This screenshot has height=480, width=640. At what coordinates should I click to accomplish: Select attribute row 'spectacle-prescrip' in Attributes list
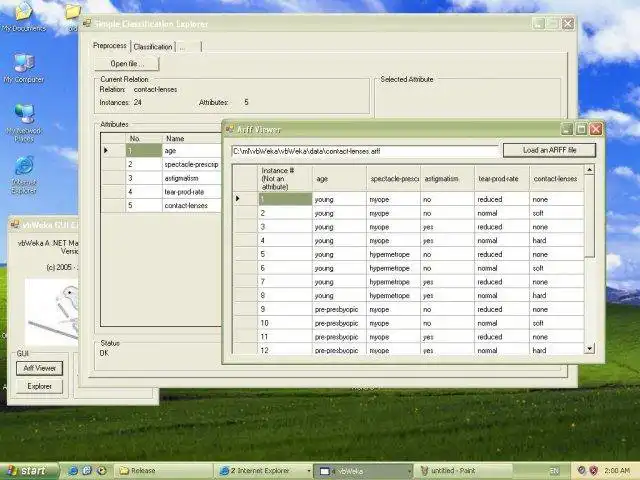point(160,164)
